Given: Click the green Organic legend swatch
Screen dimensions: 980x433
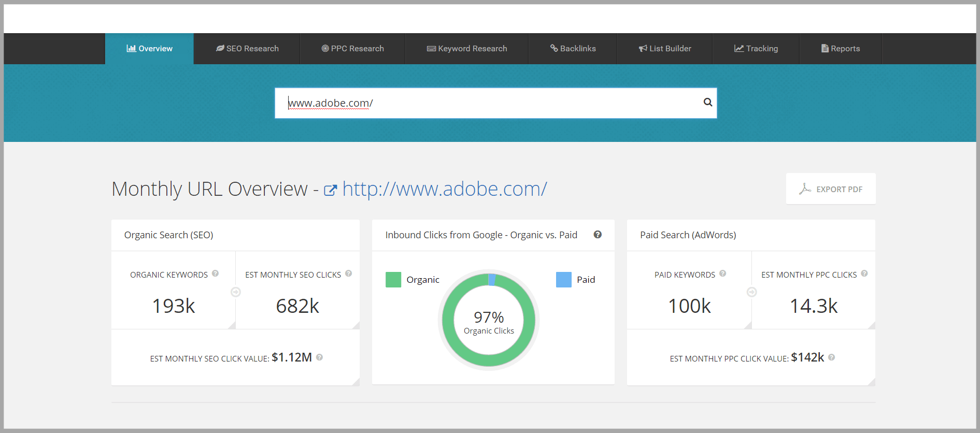Looking at the screenshot, I should 393,280.
